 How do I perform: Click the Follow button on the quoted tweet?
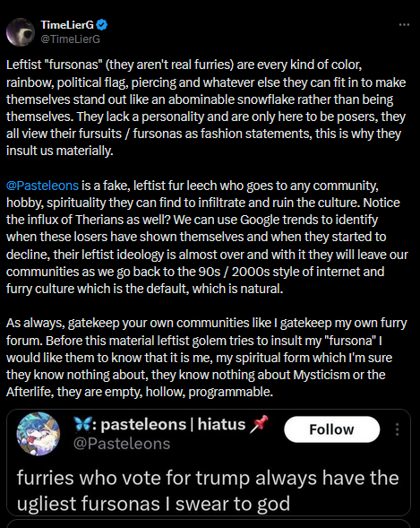[x=332, y=429]
